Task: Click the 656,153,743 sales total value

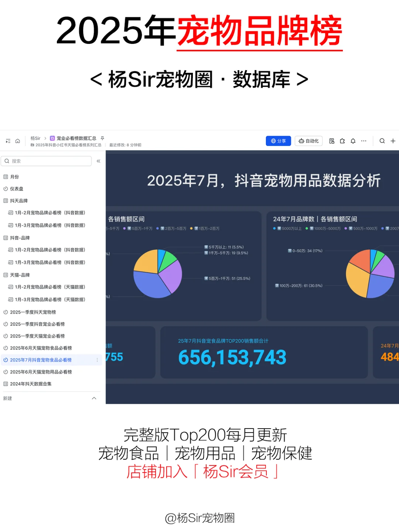Action: point(232,357)
